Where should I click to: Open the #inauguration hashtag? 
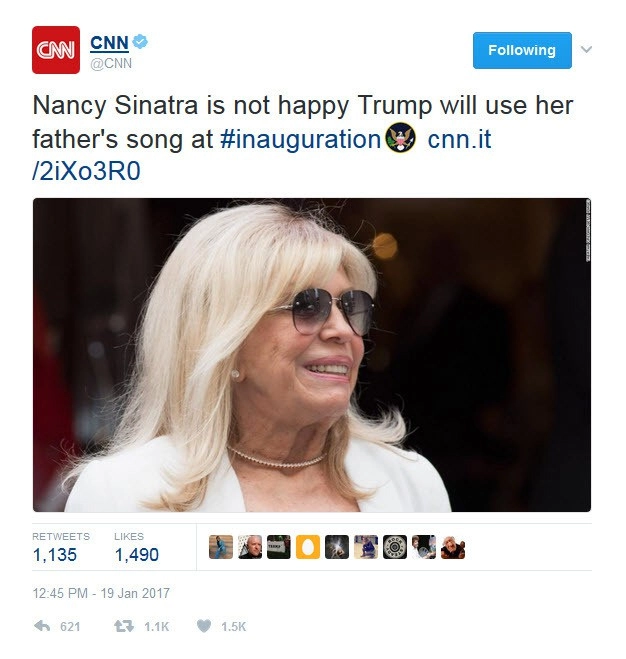tap(300, 139)
